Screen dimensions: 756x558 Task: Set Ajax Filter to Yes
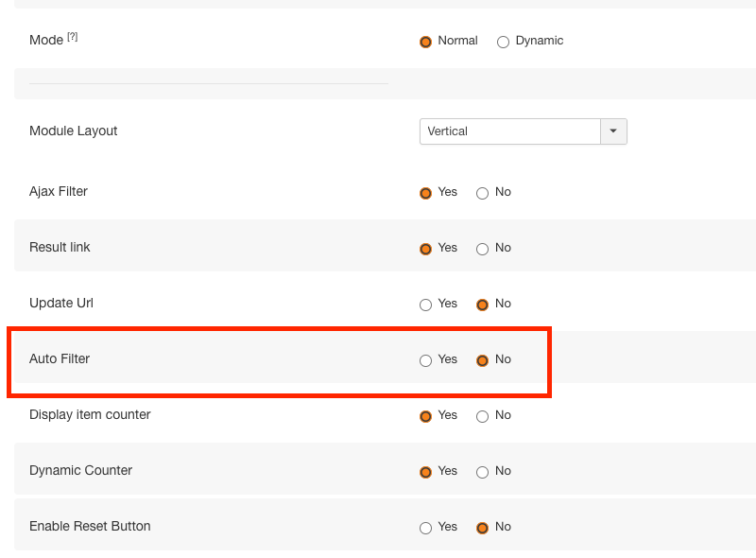pos(425,193)
